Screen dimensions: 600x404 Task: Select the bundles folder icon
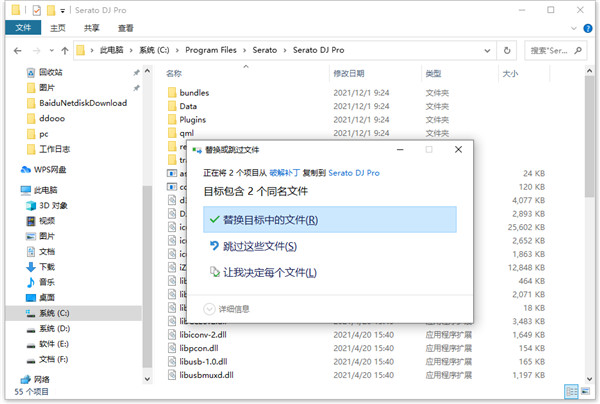click(172, 93)
